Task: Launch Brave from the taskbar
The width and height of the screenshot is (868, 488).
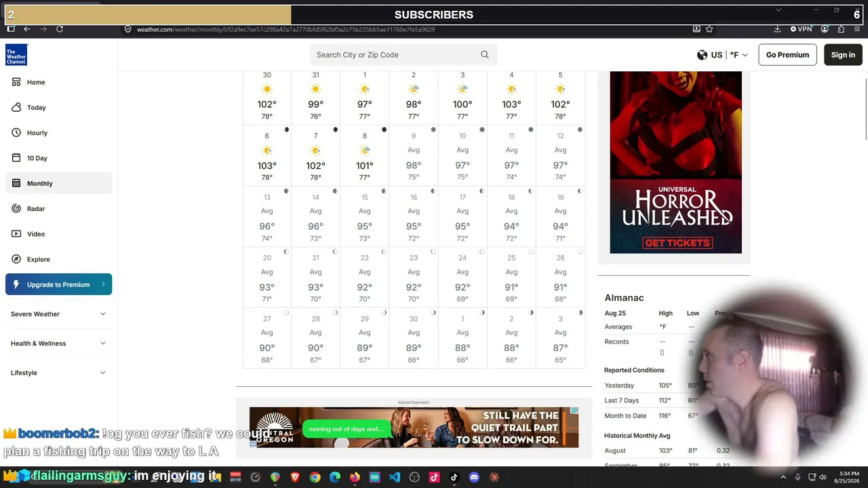Action: coord(295,477)
